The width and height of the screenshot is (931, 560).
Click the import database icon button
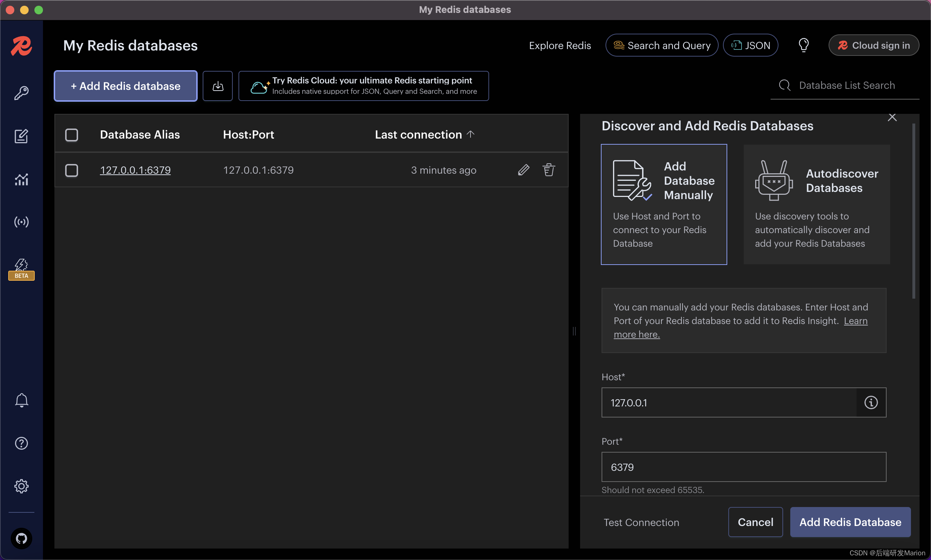tap(217, 86)
